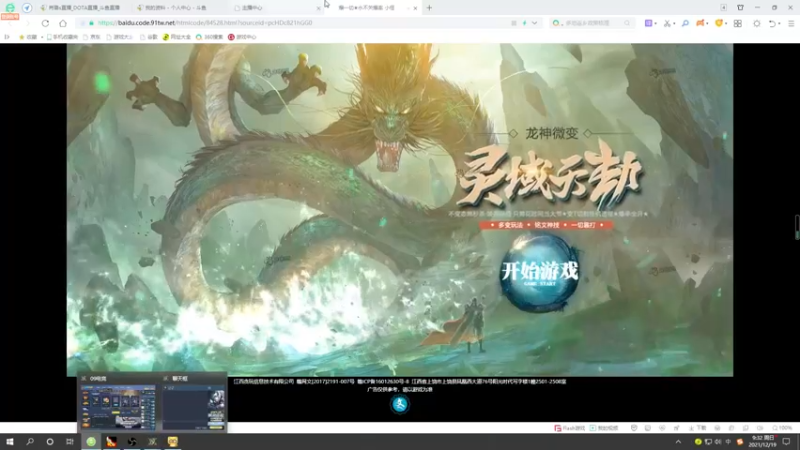Image resolution: width=800 pixels, height=450 pixels.
Task: Click the Flash游戏 status bar item
Action: [x=569, y=428]
